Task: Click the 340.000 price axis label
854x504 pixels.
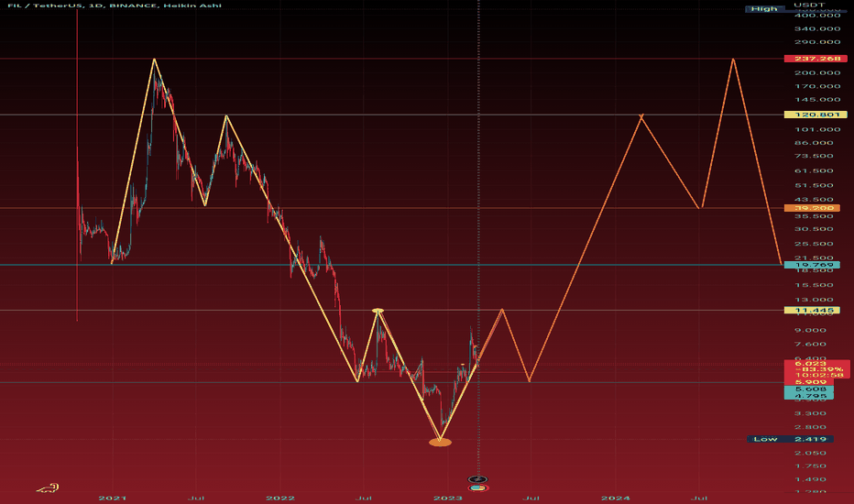Action: pyautogui.click(x=817, y=29)
